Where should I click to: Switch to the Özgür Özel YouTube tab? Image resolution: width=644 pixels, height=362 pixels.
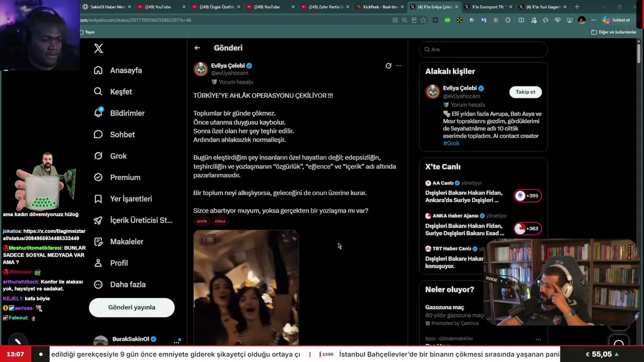pos(217,7)
